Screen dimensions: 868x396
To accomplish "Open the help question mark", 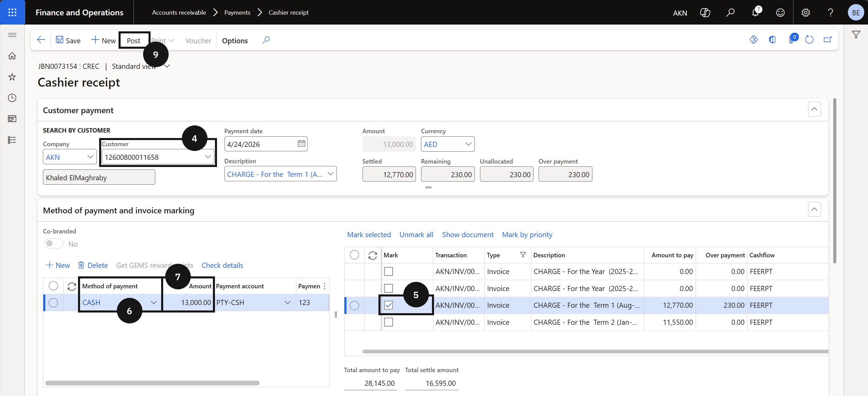I will 831,13.
